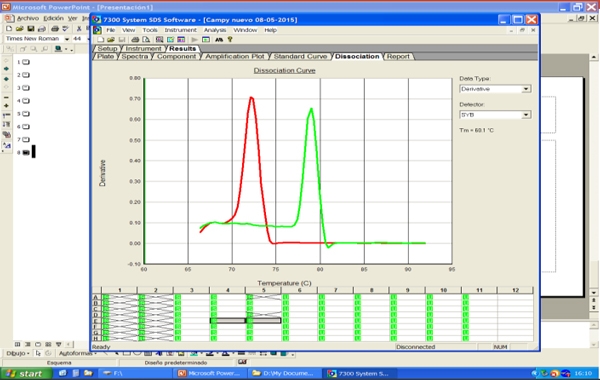
Task: Select well E4 in the plate grid
Action: [228, 321]
